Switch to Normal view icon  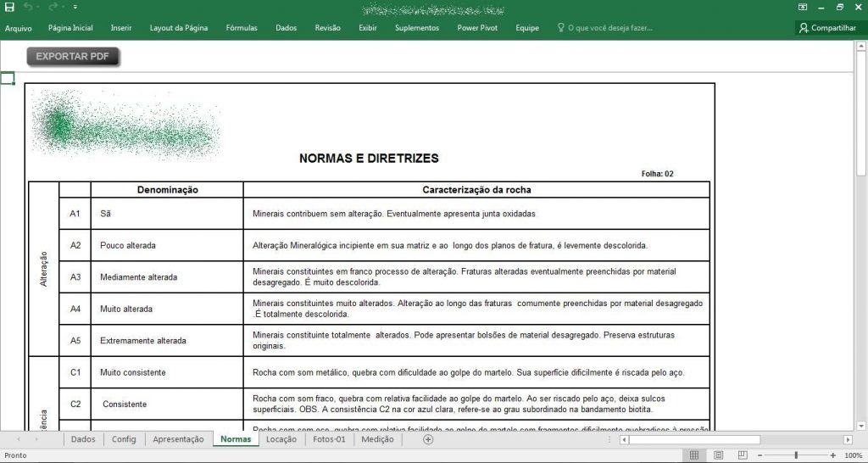[693, 455]
